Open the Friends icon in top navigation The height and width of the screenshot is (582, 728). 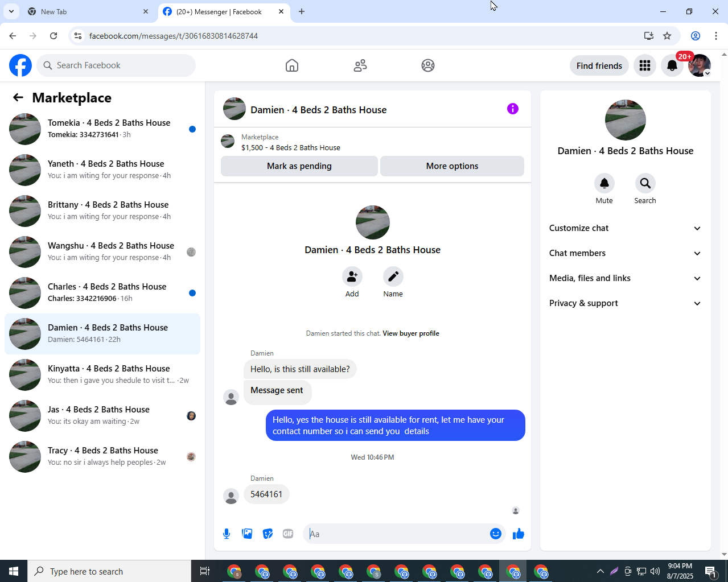pyautogui.click(x=360, y=65)
